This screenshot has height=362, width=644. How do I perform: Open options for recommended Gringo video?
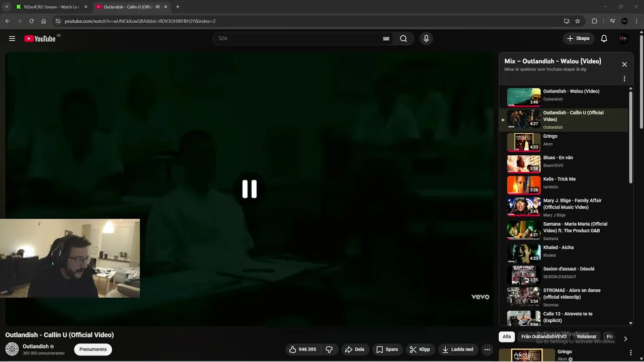pos(631,353)
